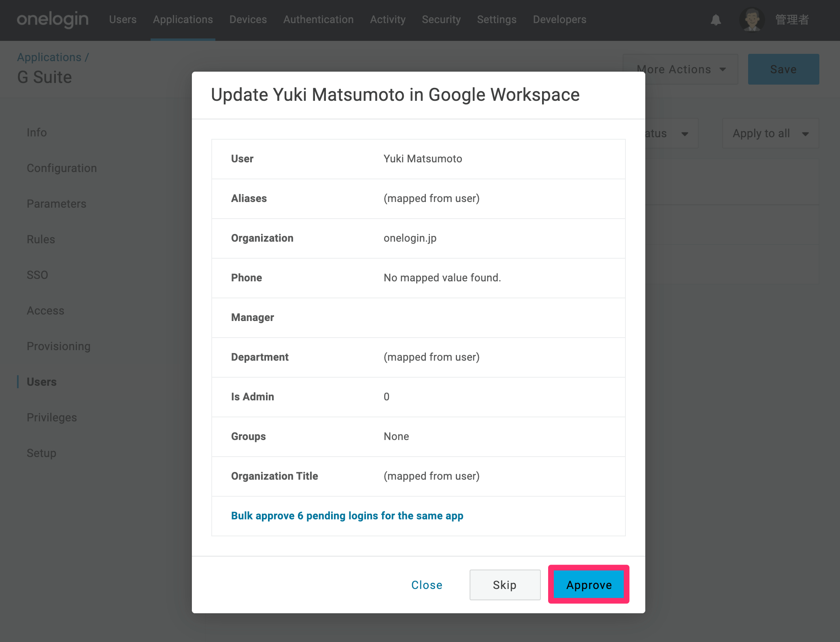Open the Authentication menu
The image size is (840, 642).
[319, 19]
